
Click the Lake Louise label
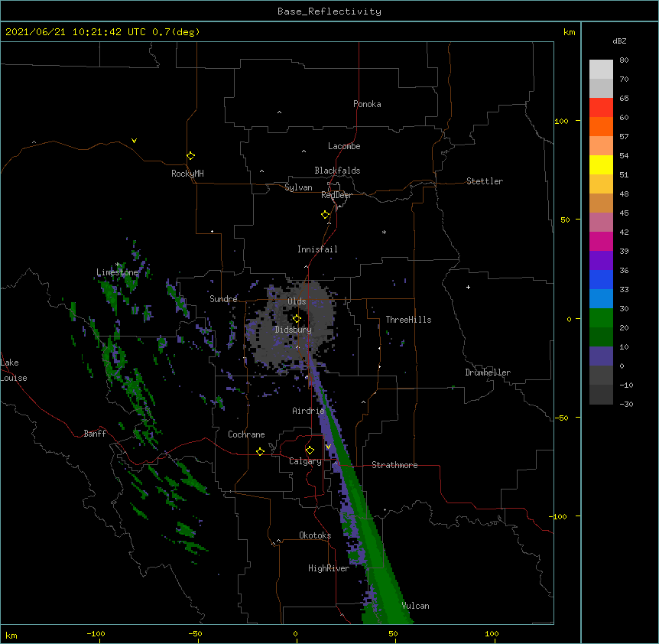click(14, 370)
